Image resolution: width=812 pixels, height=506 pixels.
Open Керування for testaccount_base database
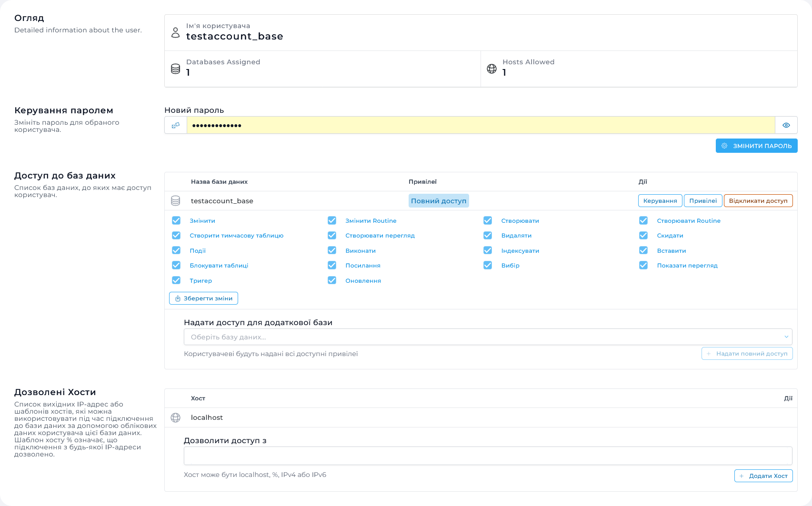(x=660, y=201)
